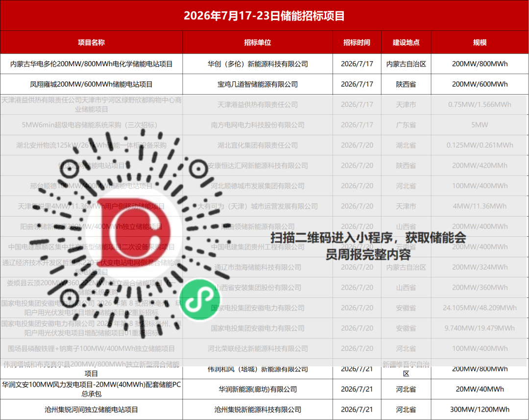Click the scale cell 0.125MW/0.261MWh
This screenshot has width=529, height=420.
[480, 145]
